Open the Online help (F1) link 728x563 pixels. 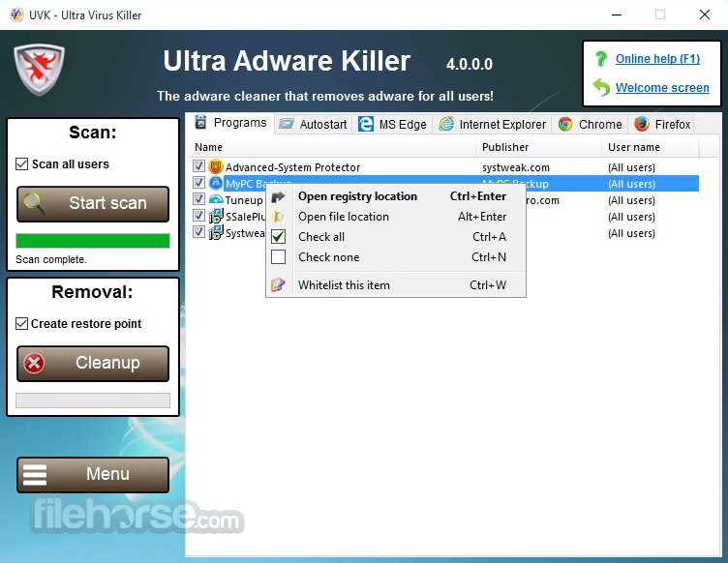[657, 59]
